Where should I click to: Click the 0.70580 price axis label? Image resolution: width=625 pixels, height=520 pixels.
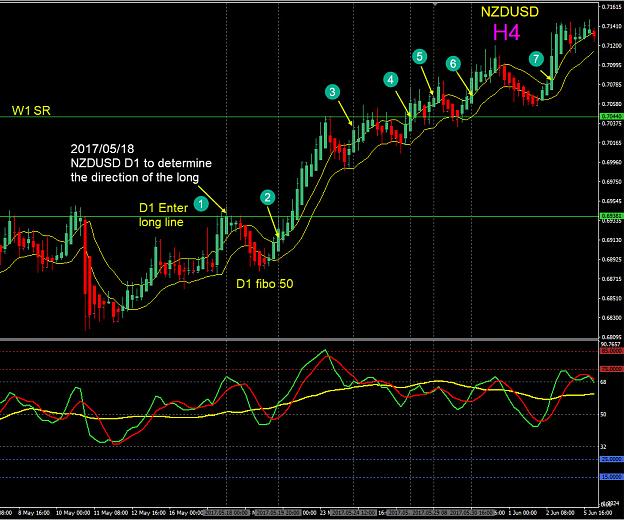pos(611,104)
